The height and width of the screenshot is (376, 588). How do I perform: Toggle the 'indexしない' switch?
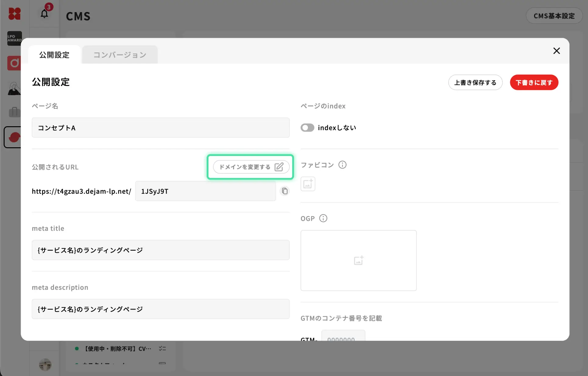pos(307,128)
